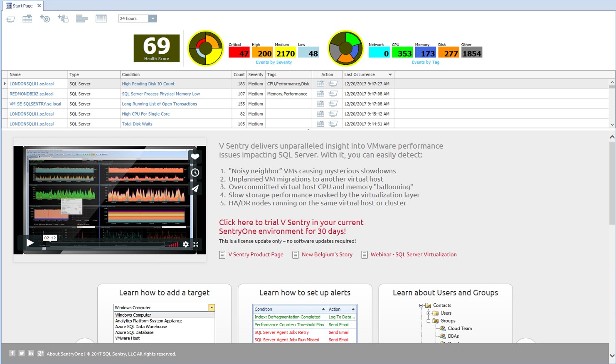Screen dimensions: 616x364
Task: Open the Windows Computer target type dropdown
Action: 212,307
